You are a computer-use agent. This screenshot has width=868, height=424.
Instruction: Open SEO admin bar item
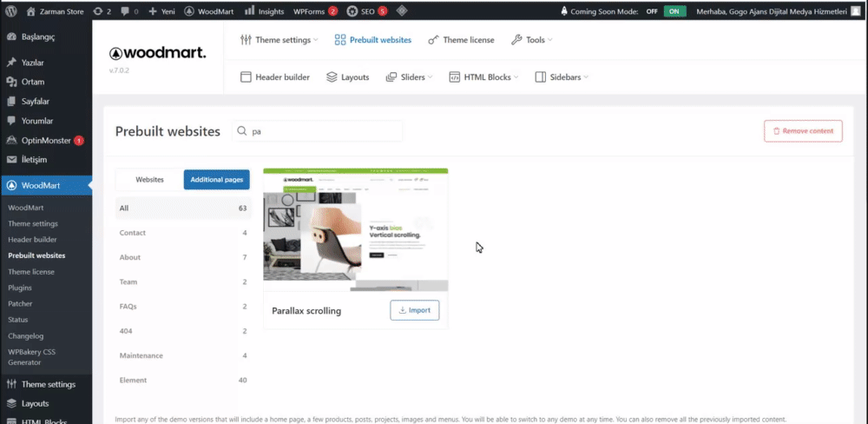click(366, 11)
